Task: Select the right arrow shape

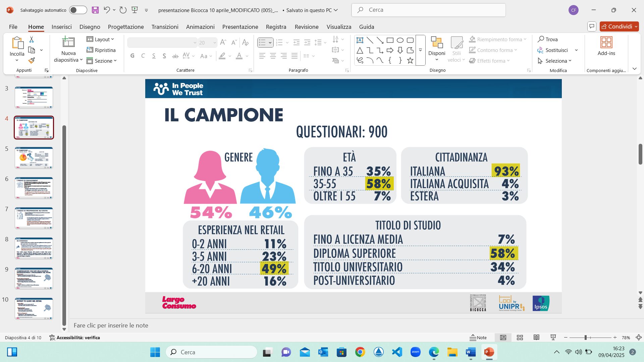Action: [x=390, y=50]
